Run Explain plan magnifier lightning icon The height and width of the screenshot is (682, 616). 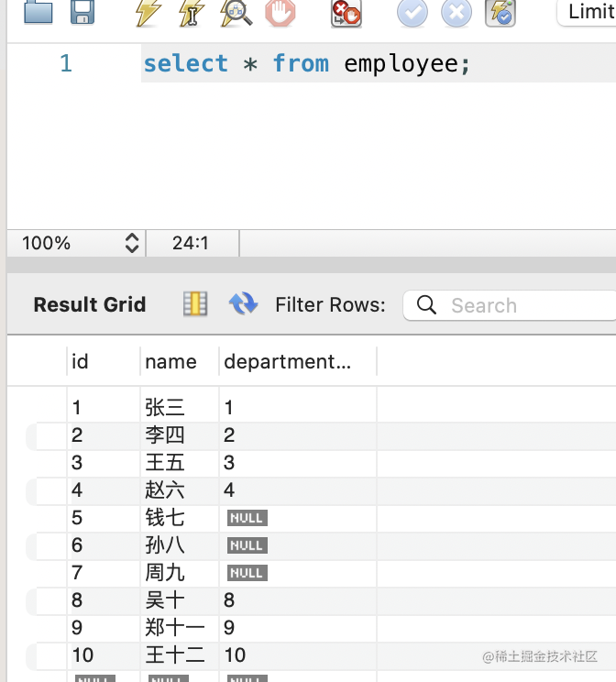[236, 13]
